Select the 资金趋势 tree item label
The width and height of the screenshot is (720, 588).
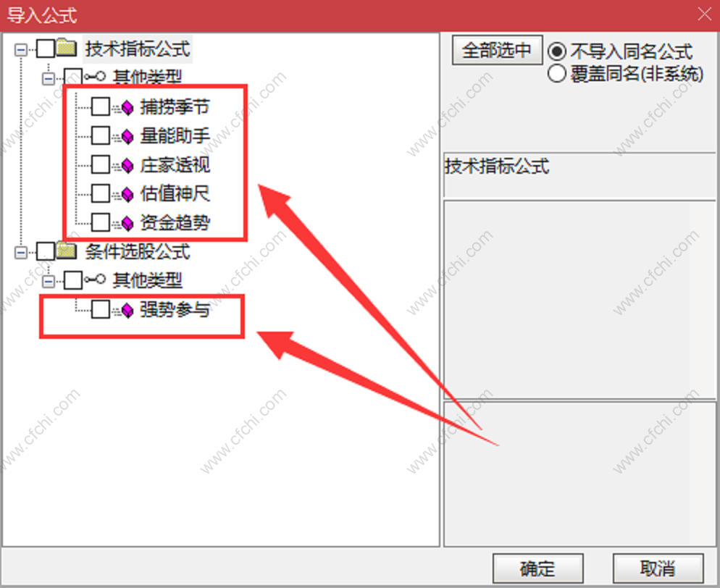[175, 222]
